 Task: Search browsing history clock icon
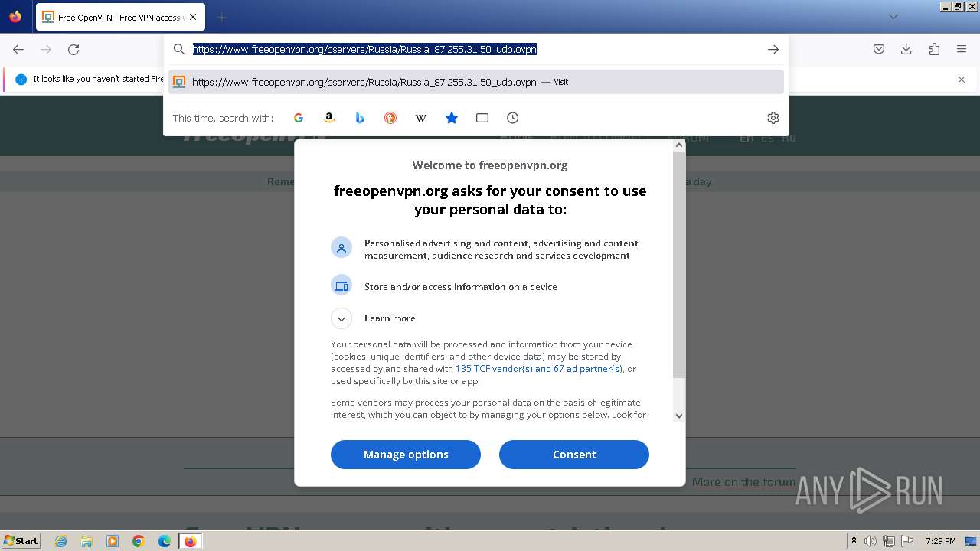click(x=513, y=118)
